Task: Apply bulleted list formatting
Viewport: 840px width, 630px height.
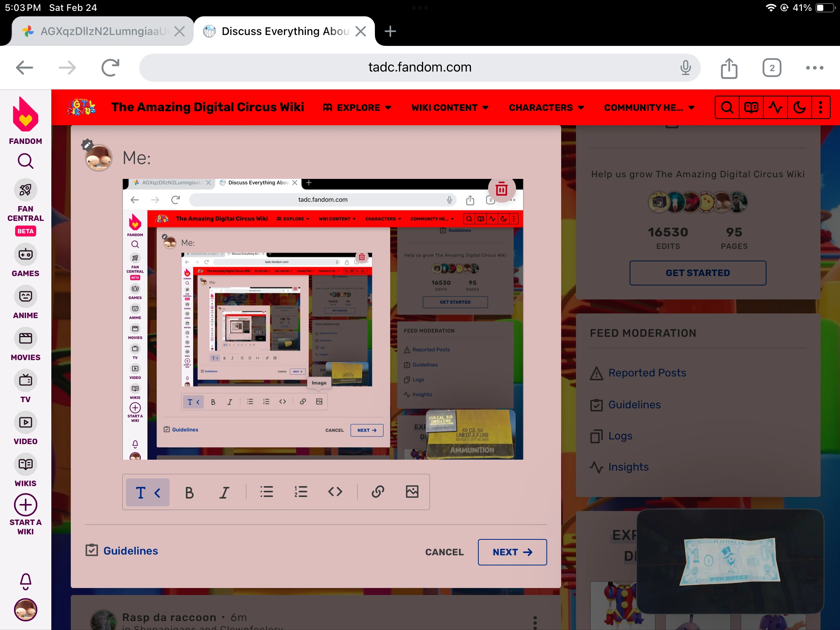Action: coord(266,492)
